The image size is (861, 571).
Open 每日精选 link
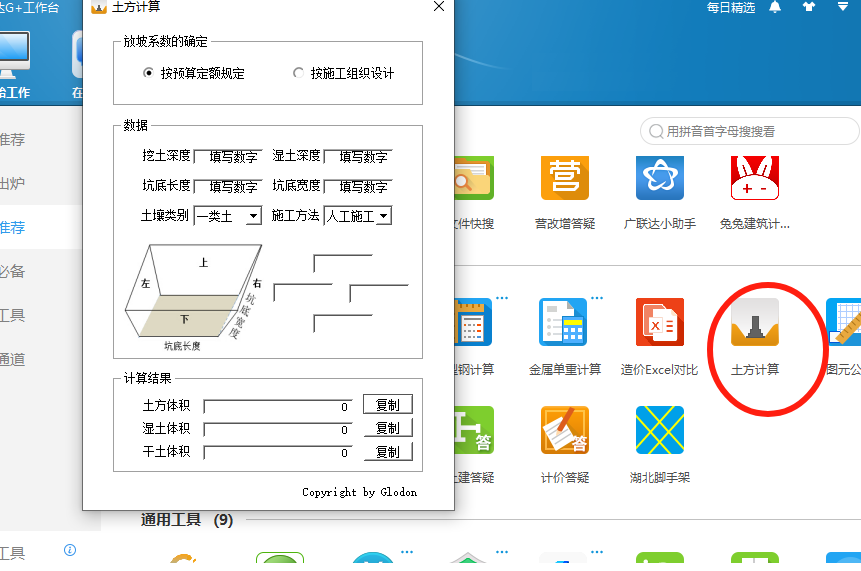pos(731,7)
